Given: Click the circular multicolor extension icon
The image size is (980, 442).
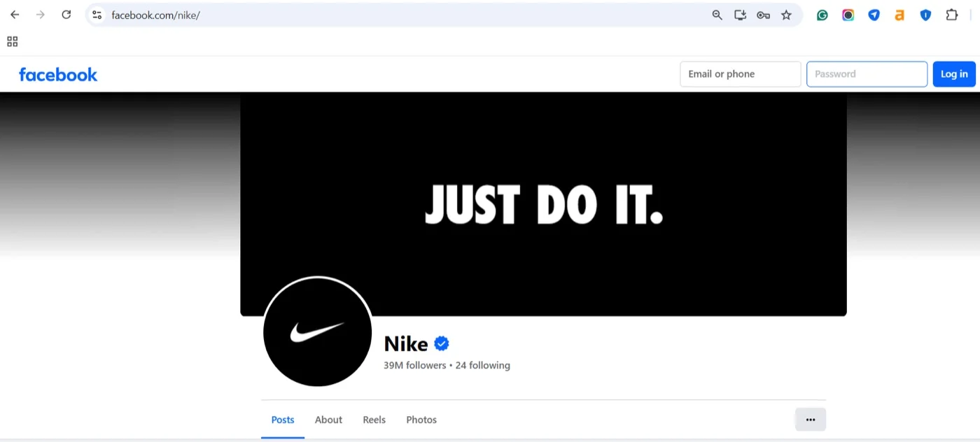Looking at the screenshot, I should pos(848,15).
